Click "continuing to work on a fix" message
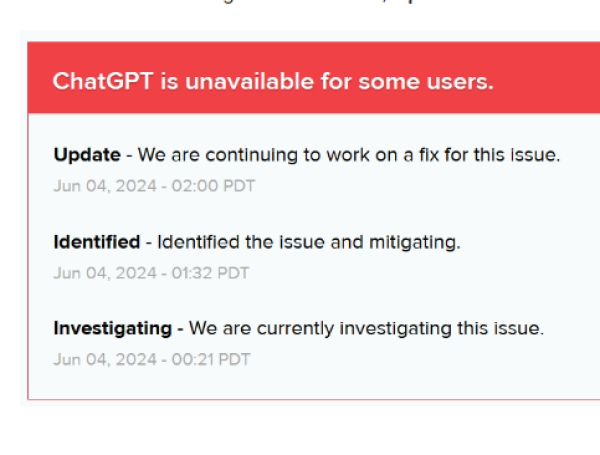600x455 pixels. (x=349, y=155)
